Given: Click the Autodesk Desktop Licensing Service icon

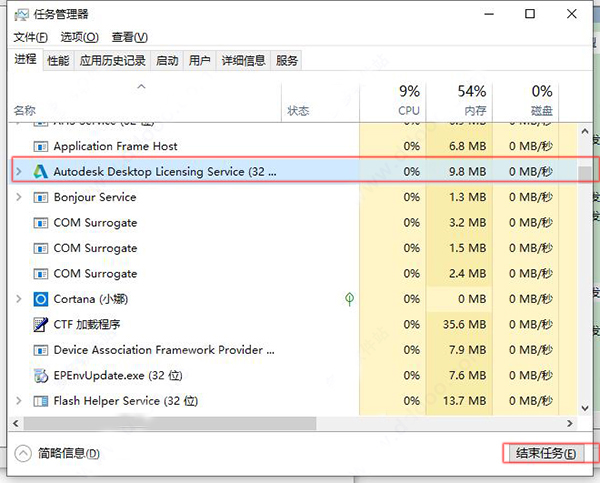Looking at the screenshot, I should pyautogui.click(x=41, y=172).
